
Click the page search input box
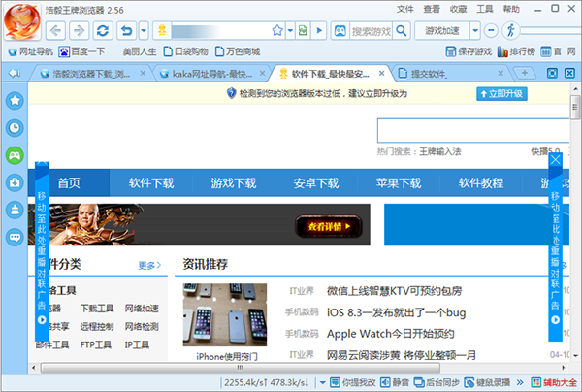tap(473, 131)
